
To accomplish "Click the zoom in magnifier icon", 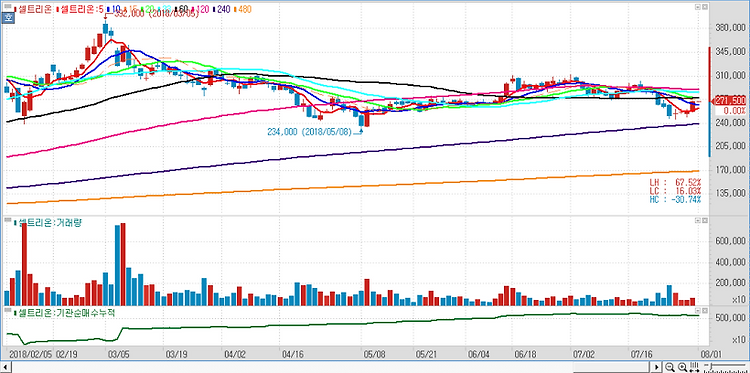I will (683, 367).
